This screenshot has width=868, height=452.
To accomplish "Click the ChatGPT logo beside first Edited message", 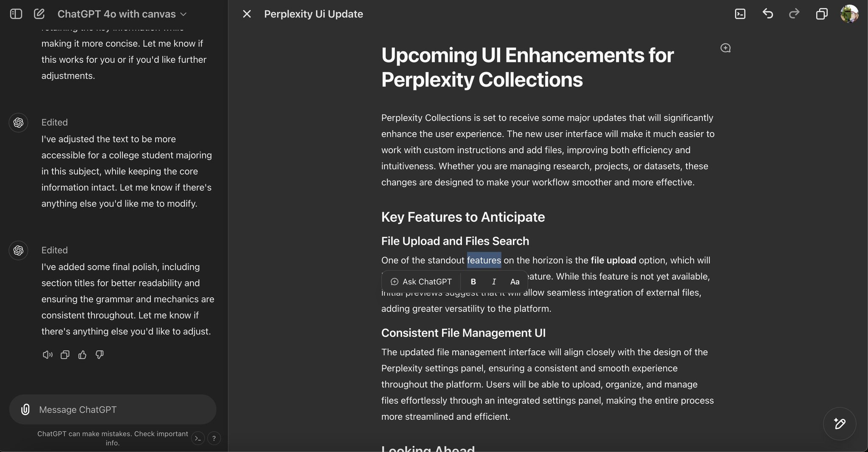I will click(x=18, y=123).
